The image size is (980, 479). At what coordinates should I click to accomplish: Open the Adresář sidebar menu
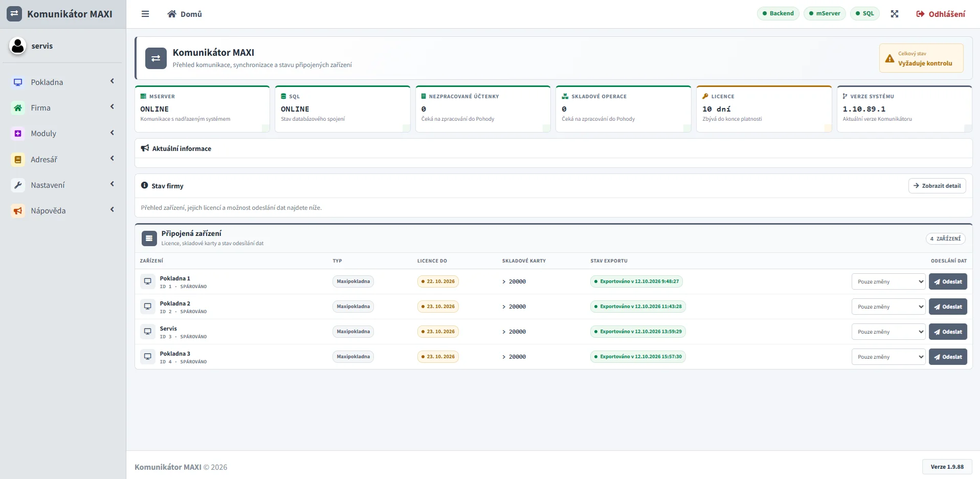(x=63, y=160)
